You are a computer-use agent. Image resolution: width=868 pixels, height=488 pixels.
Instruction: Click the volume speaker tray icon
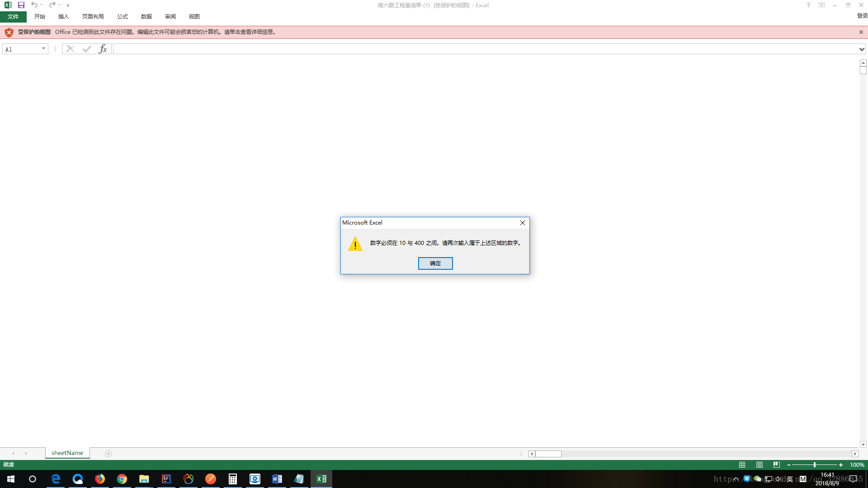click(778, 479)
